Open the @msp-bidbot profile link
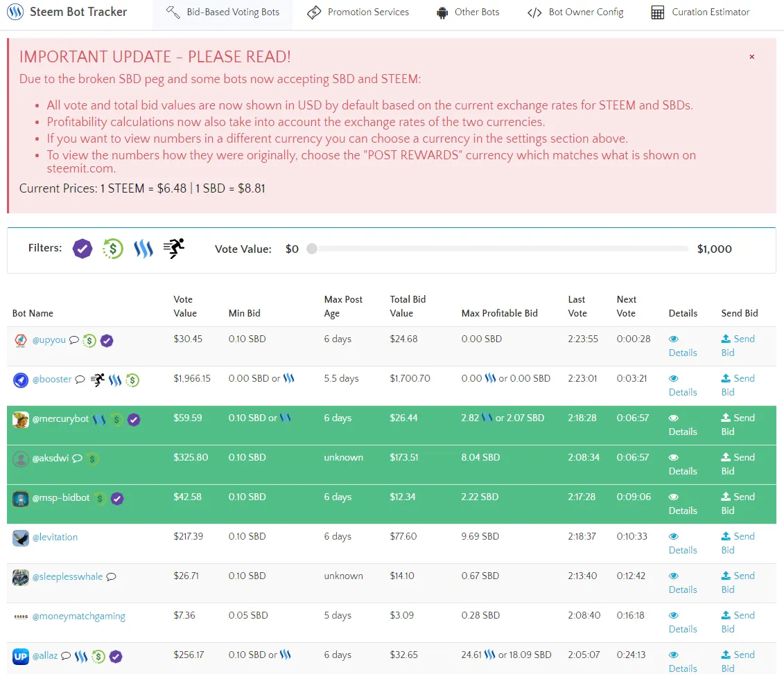This screenshot has height=674, width=784. (x=61, y=497)
